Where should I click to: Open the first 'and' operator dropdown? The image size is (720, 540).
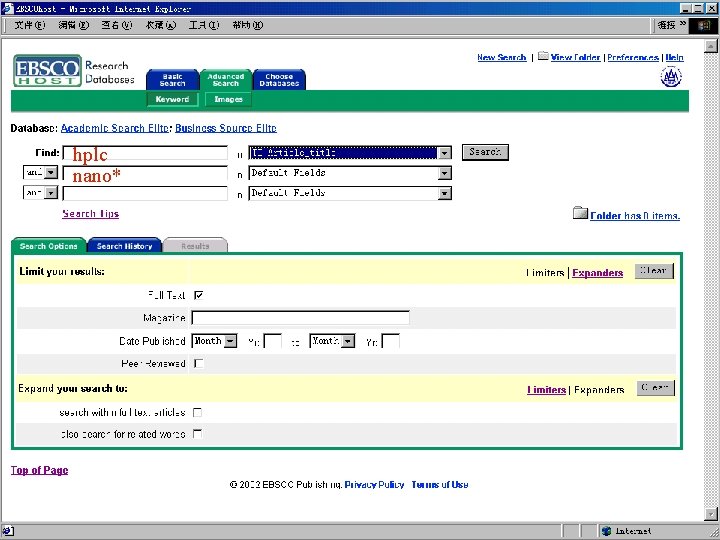(x=51, y=173)
